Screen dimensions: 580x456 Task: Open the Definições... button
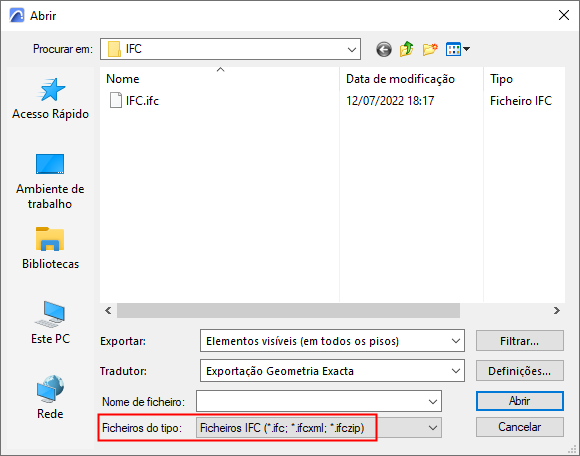click(x=520, y=371)
